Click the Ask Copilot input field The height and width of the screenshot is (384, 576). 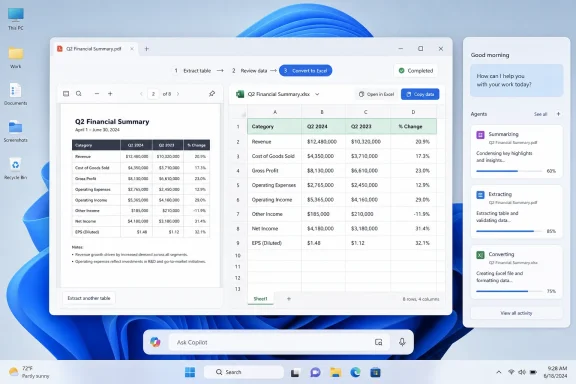279,342
